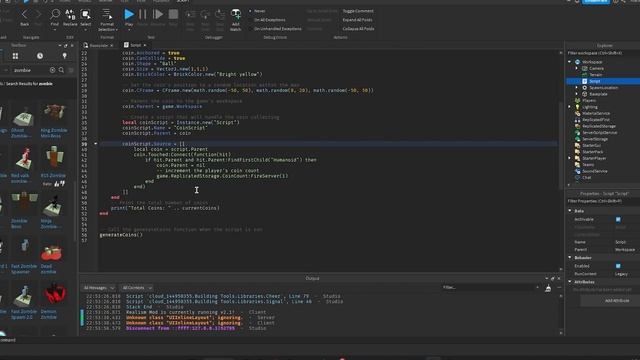Open the All Contexts dropdown in Output
Image resolution: width=640 pixels, height=360 pixels.
(137, 288)
